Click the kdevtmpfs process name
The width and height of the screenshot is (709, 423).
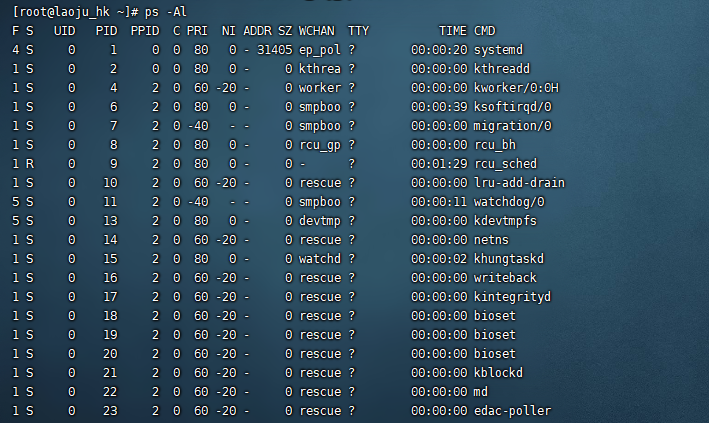505,220
